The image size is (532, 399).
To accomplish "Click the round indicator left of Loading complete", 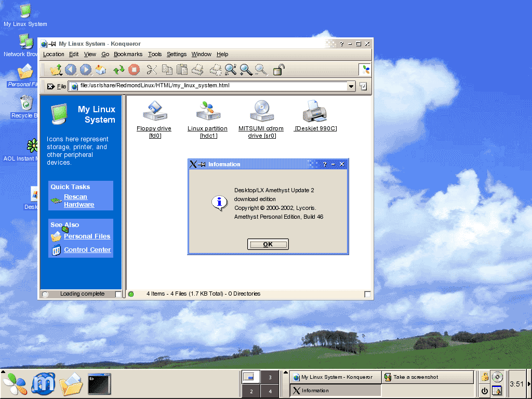I will pos(45,294).
